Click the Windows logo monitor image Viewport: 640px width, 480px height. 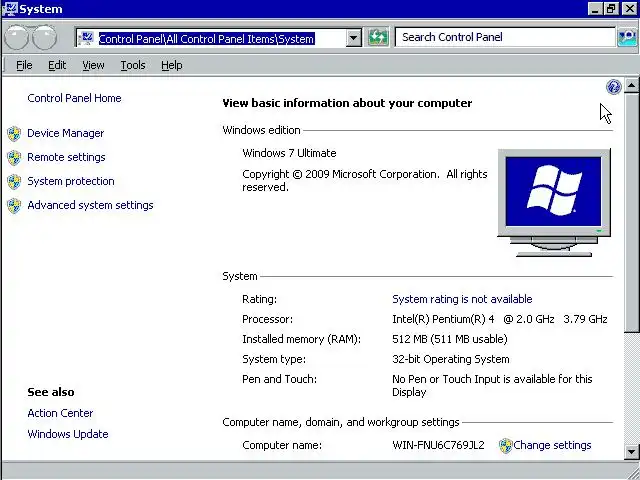pos(553,202)
